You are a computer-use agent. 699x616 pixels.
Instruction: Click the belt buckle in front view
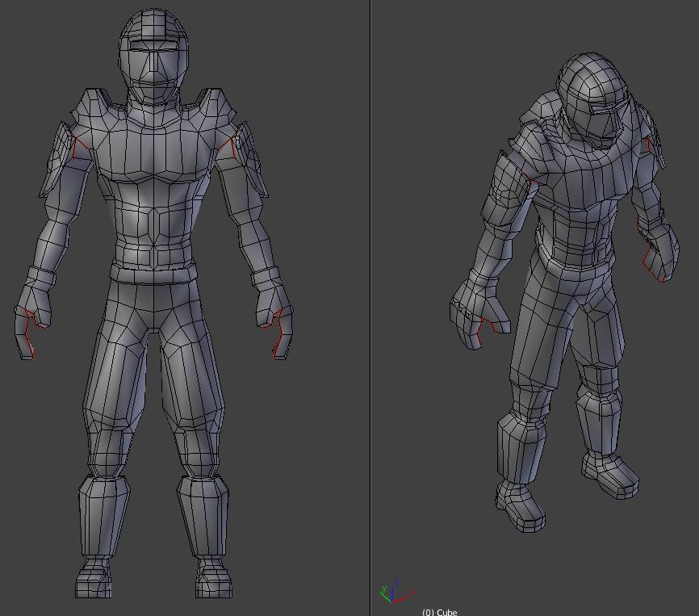click(154, 259)
